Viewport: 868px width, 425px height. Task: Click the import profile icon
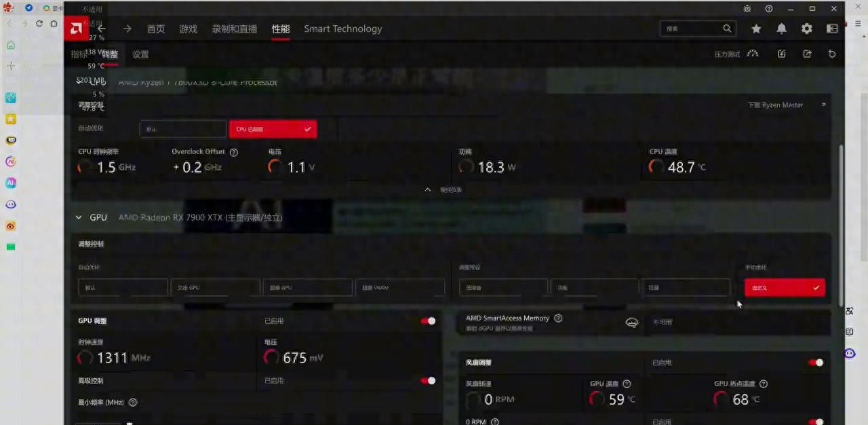pos(782,54)
